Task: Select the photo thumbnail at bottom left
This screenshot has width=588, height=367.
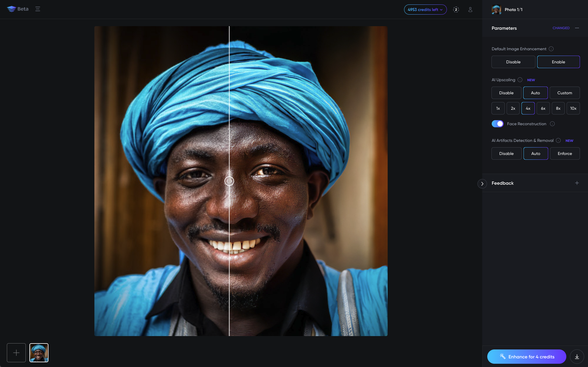Action: pyautogui.click(x=39, y=353)
